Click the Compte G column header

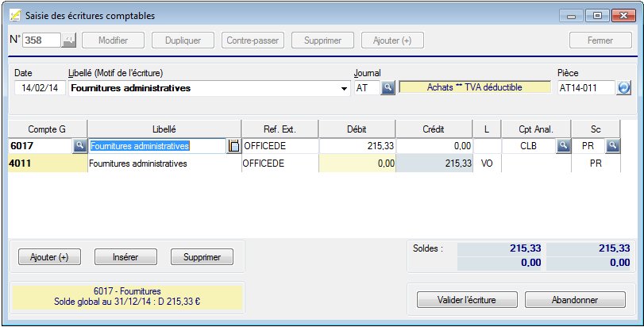pyautogui.click(x=48, y=129)
